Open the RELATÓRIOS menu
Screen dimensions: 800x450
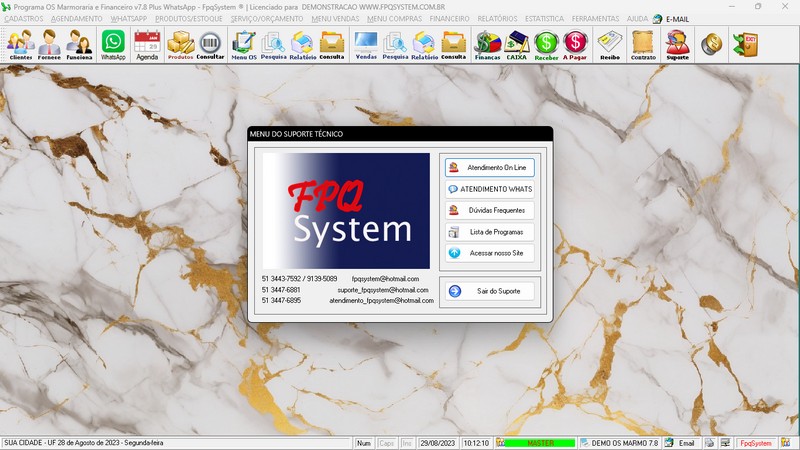click(497, 19)
